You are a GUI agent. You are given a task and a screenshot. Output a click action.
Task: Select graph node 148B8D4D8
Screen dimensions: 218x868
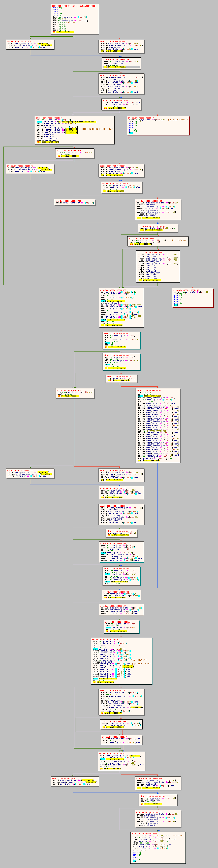point(121,63)
